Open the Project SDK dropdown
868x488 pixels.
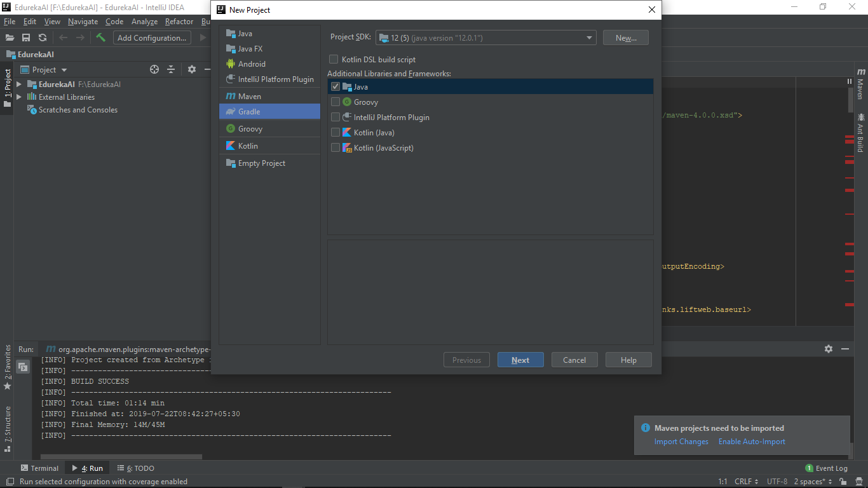(486, 37)
